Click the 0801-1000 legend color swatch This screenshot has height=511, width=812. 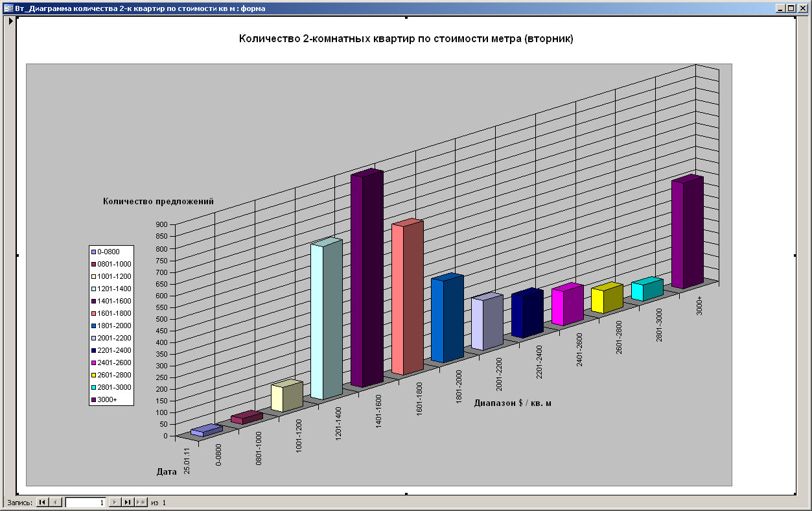click(94, 264)
